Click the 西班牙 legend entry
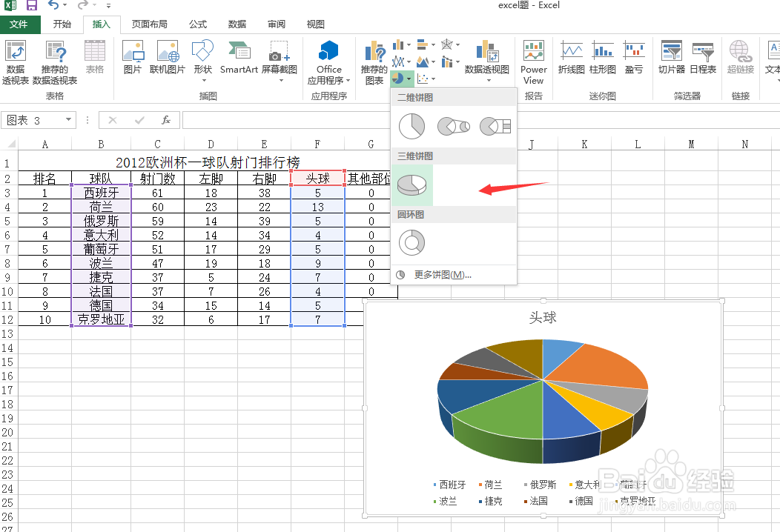The image size is (780, 532). [449, 485]
